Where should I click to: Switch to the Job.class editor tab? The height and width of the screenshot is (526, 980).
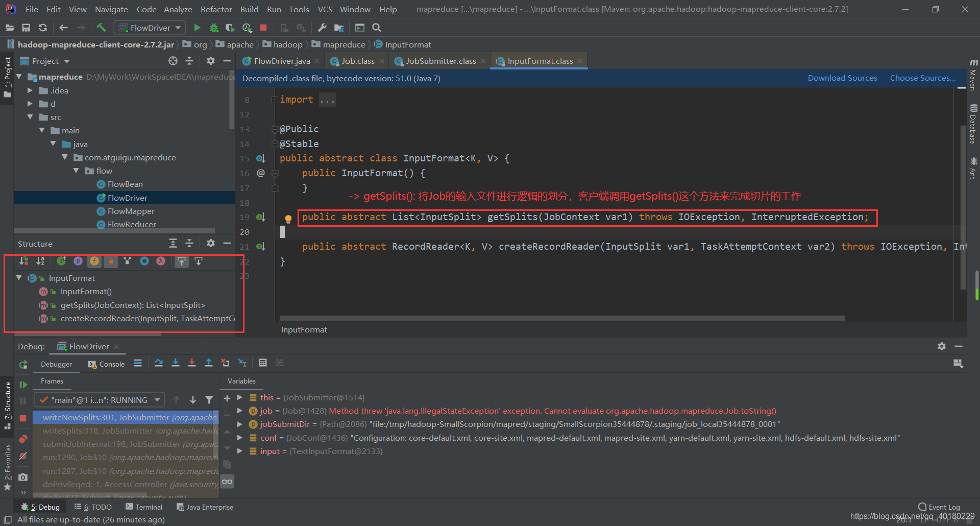[357, 61]
